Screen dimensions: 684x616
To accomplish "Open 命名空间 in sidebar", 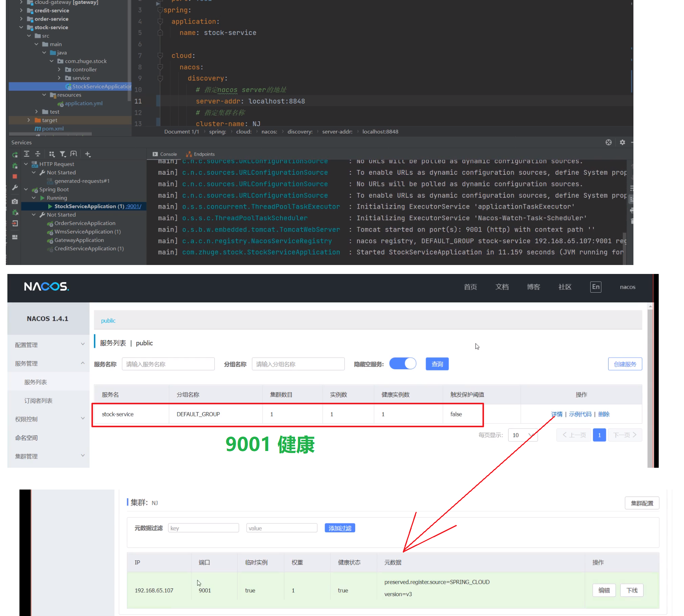I will pyautogui.click(x=26, y=438).
